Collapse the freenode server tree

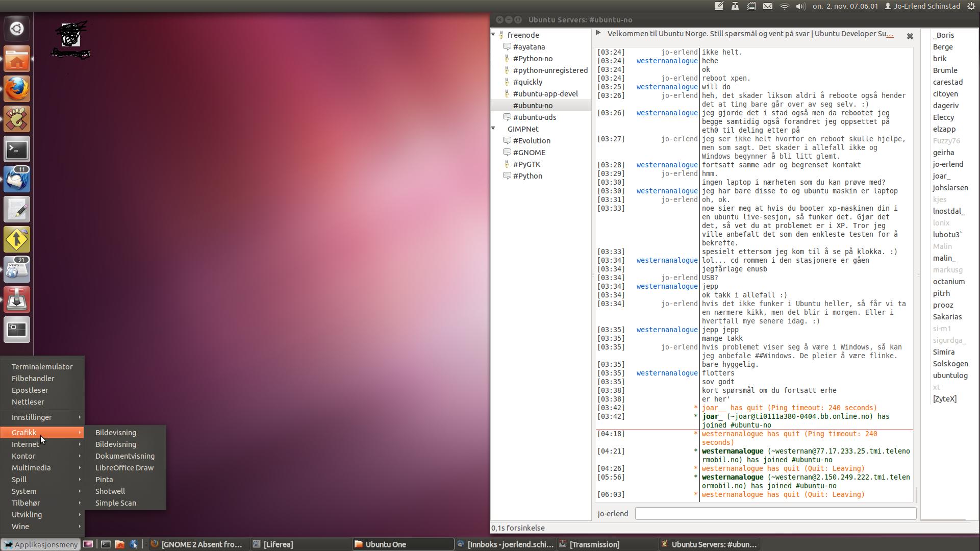[493, 35]
